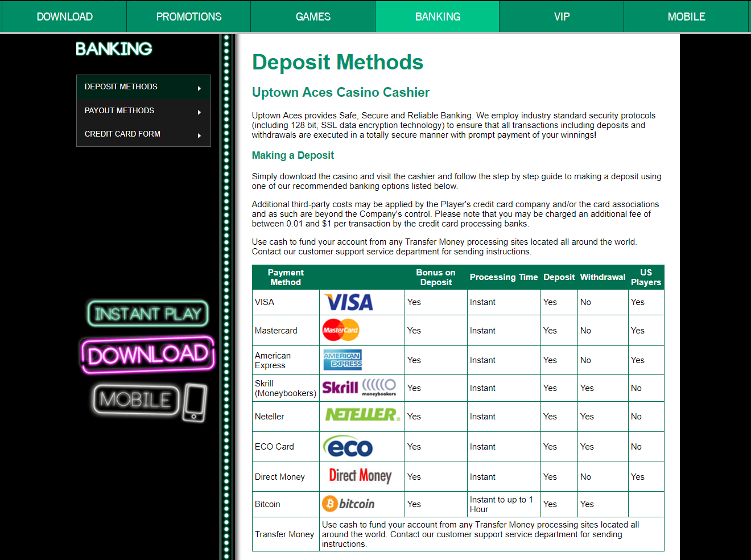Click the Mastercard name cell
The image size is (751, 560).
click(x=286, y=331)
